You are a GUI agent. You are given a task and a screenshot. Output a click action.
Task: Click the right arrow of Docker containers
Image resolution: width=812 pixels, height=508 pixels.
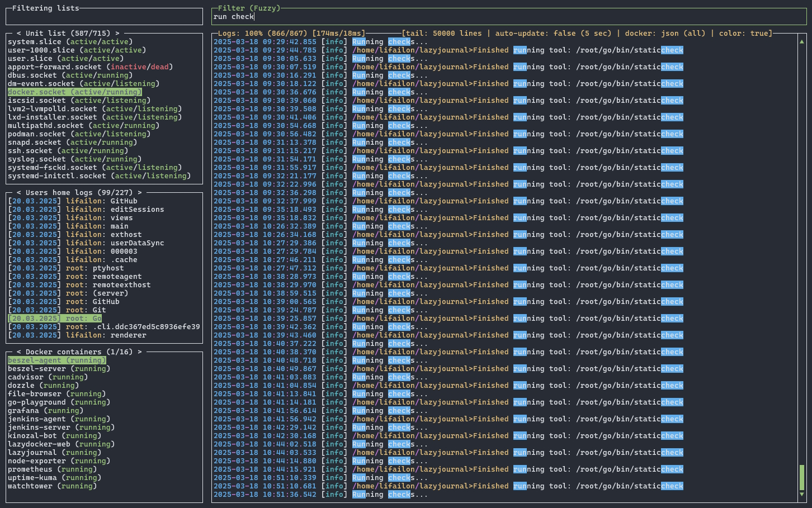[x=140, y=352]
